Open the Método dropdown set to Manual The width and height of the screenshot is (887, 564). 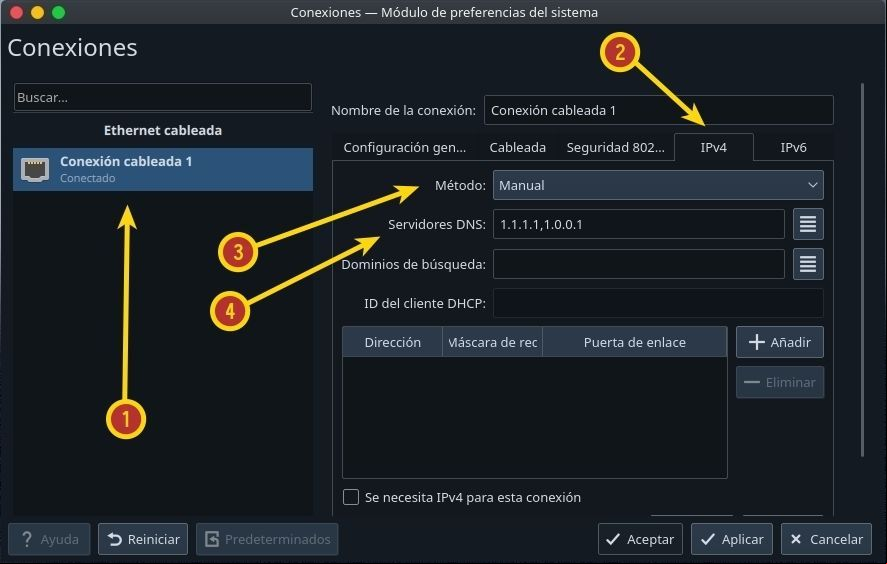point(658,185)
